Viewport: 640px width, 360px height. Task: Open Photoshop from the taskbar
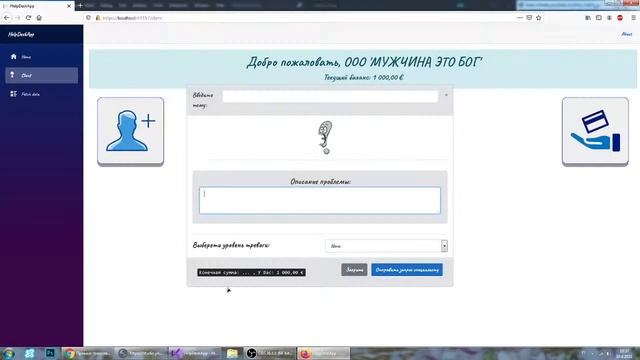[x=50, y=353]
